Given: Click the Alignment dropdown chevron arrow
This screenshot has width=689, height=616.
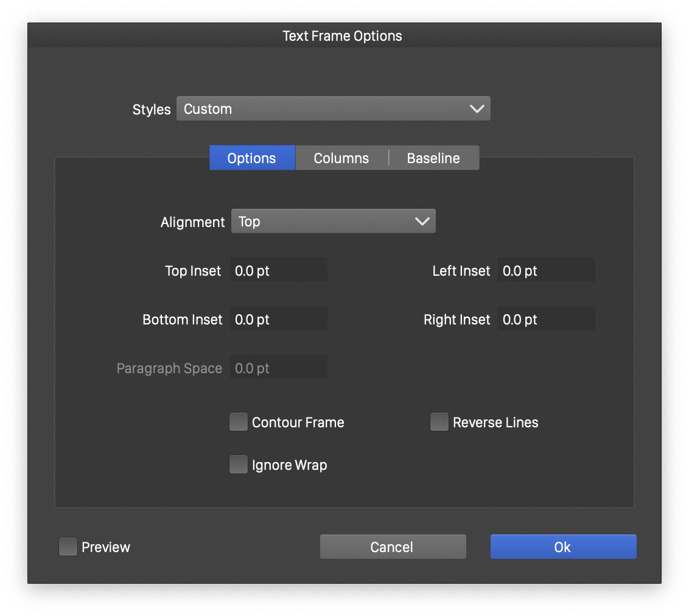Looking at the screenshot, I should coord(422,222).
